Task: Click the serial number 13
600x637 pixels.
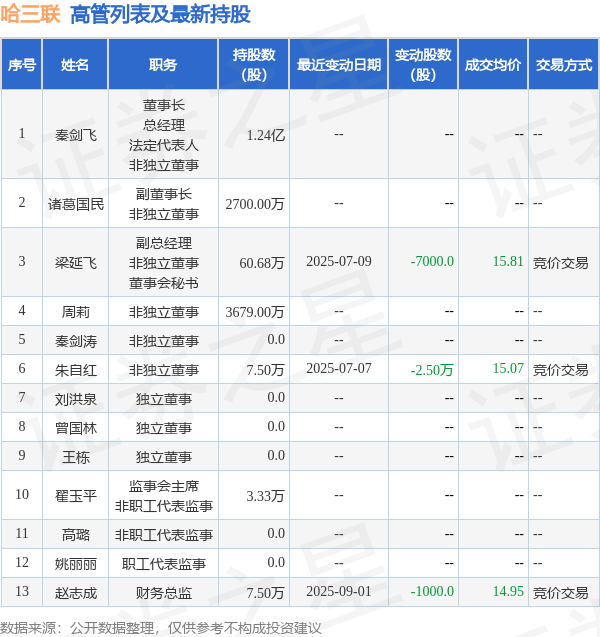Action: (x=22, y=592)
